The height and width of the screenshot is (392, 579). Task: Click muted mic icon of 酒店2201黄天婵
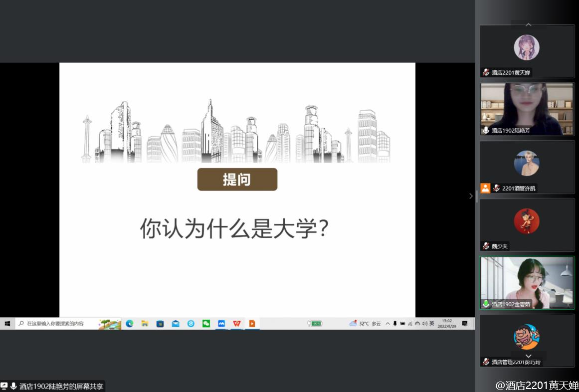486,73
